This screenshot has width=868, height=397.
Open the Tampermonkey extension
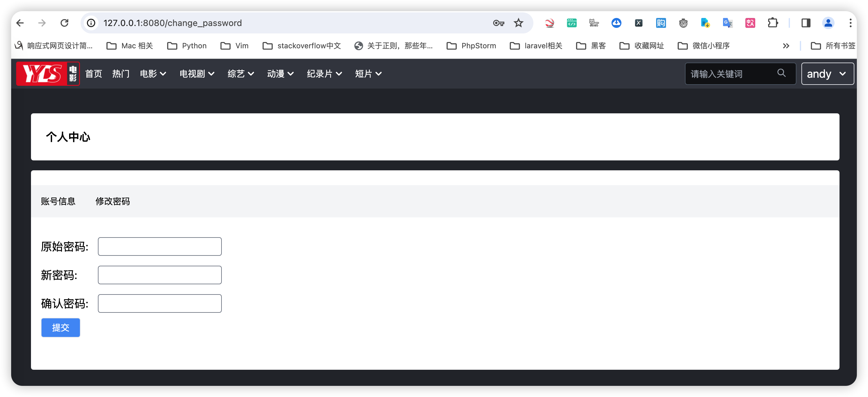(x=683, y=23)
